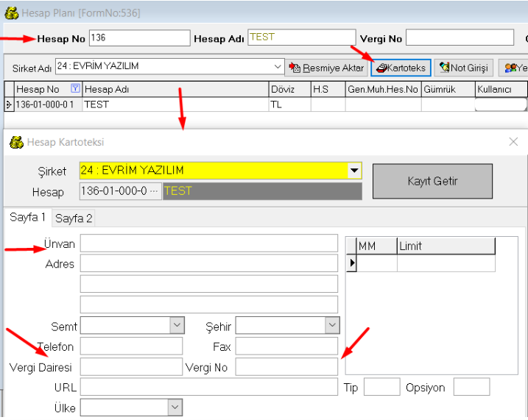The height and width of the screenshot is (420, 528).
Task: Open the Kartoteks card file button
Action: tap(401, 68)
